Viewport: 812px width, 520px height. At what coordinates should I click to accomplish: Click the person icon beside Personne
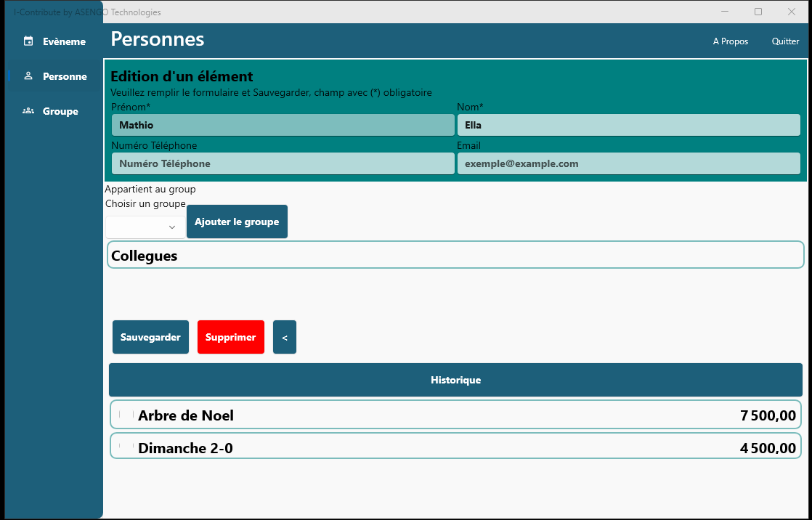[28, 76]
